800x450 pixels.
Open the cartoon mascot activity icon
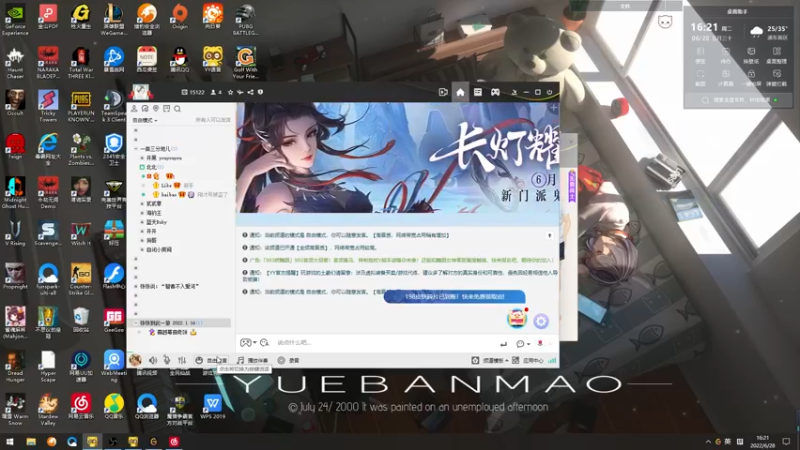click(517, 318)
